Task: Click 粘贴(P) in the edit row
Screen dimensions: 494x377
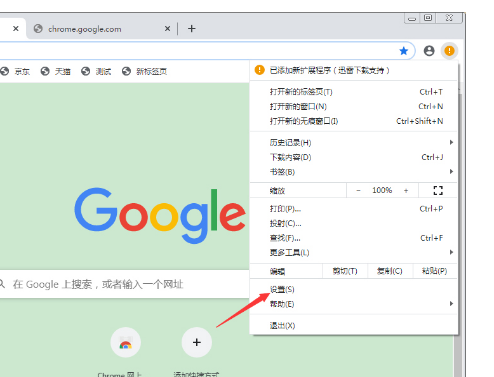Action: pyautogui.click(x=435, y=271)
